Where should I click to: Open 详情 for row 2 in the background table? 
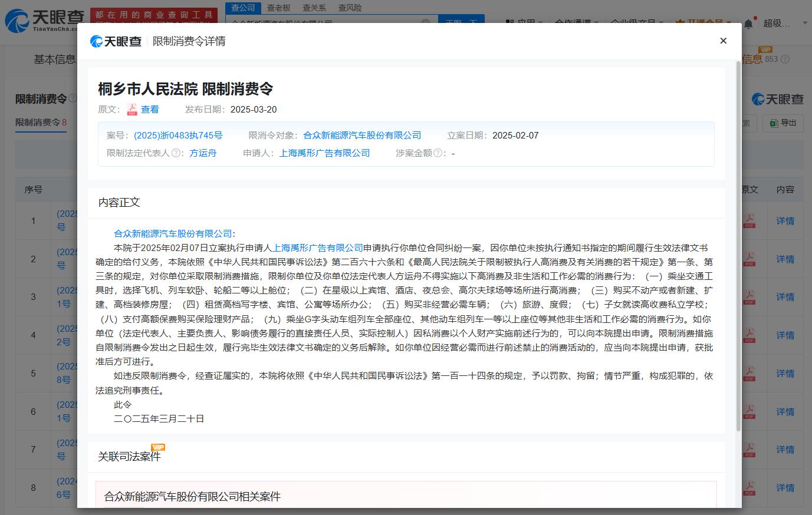(x=785, y=259)
